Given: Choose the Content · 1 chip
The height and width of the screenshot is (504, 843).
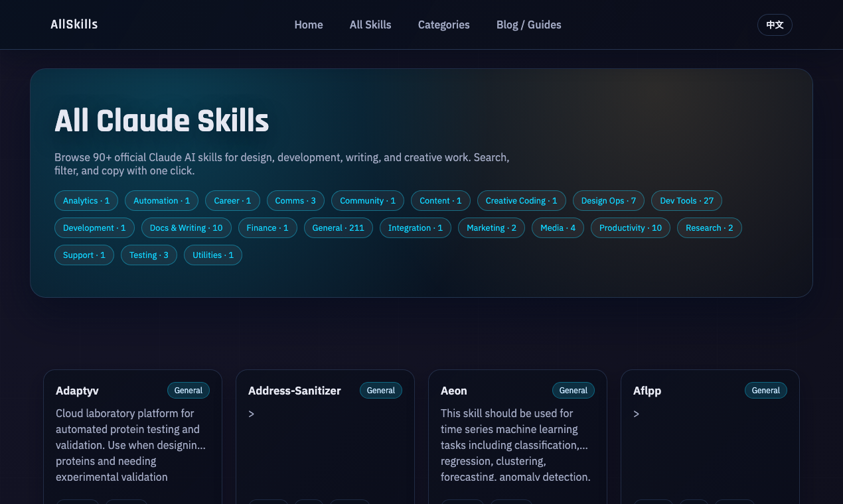Looking at the screenshot, I should tap(441, 201).
